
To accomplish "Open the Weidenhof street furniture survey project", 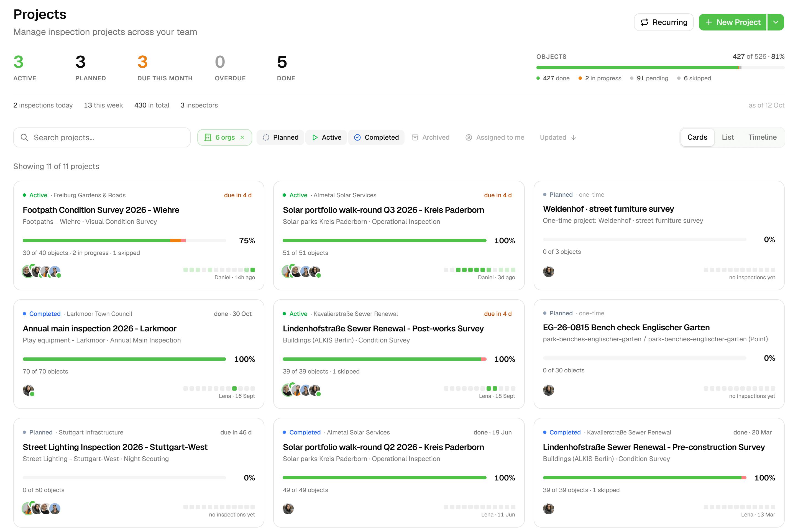I will coord(608,209).
